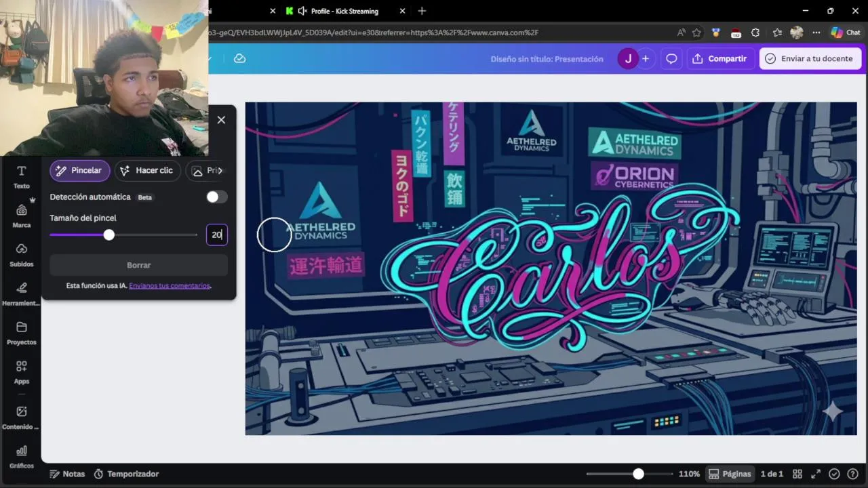
Task: Click the cloud save status icon
Action: (x=239, y=58)
